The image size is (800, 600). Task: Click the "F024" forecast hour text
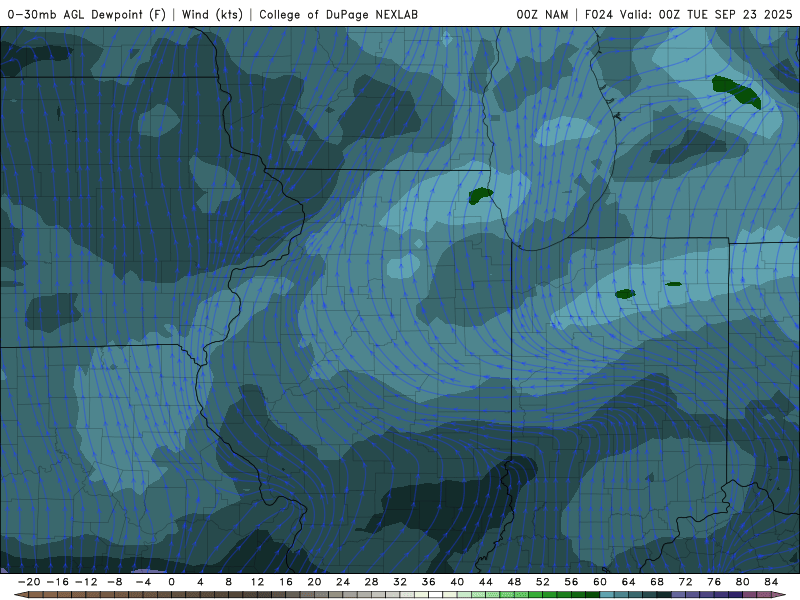tap(598, 14)
